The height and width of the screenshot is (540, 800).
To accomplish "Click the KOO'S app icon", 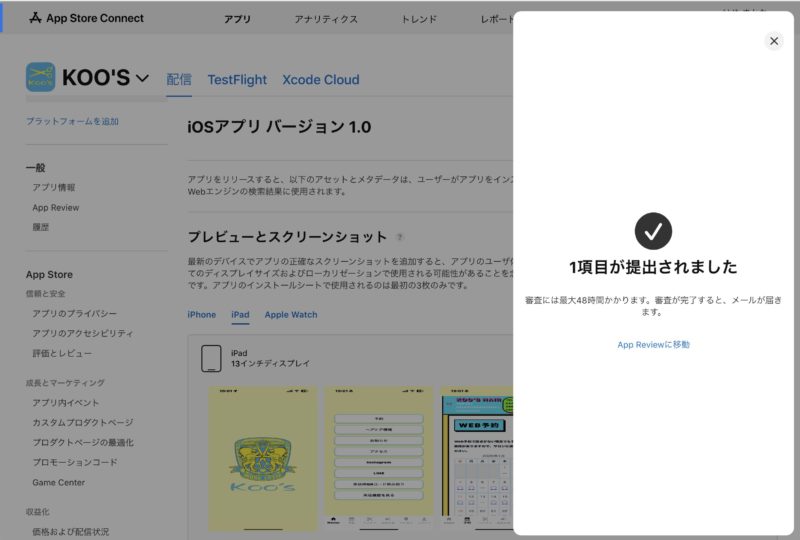I will (40, 78).
